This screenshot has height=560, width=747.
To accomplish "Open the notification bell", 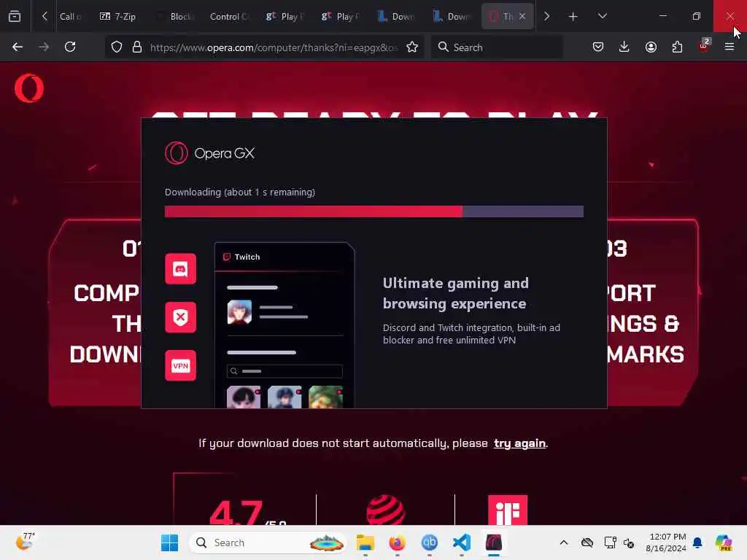I will pyautogui.click(x=697, y=542).
